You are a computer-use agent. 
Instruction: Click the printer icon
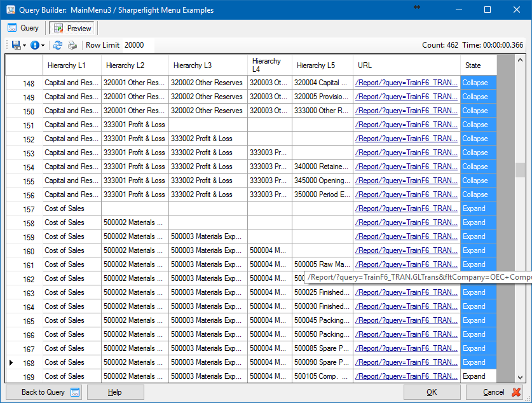coord(72,45)
